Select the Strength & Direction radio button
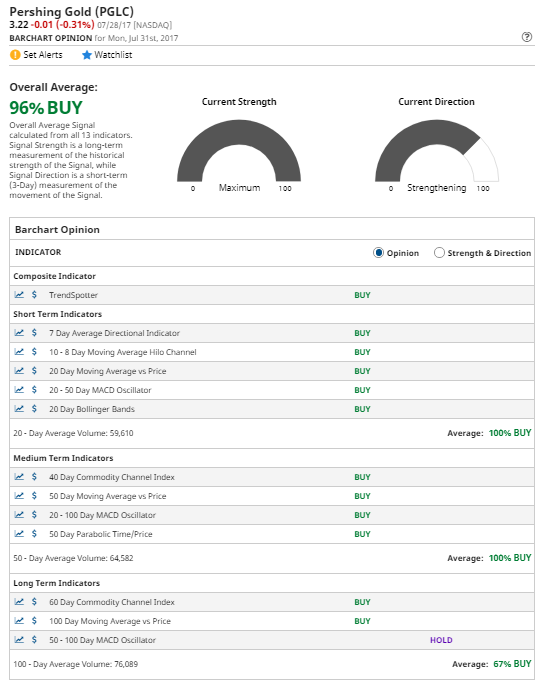Screen dimensions: 542x685 click(439, 253)
